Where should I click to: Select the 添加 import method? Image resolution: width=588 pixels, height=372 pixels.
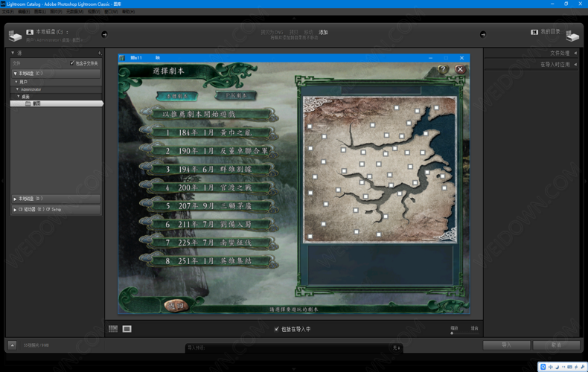pos(323,33)
